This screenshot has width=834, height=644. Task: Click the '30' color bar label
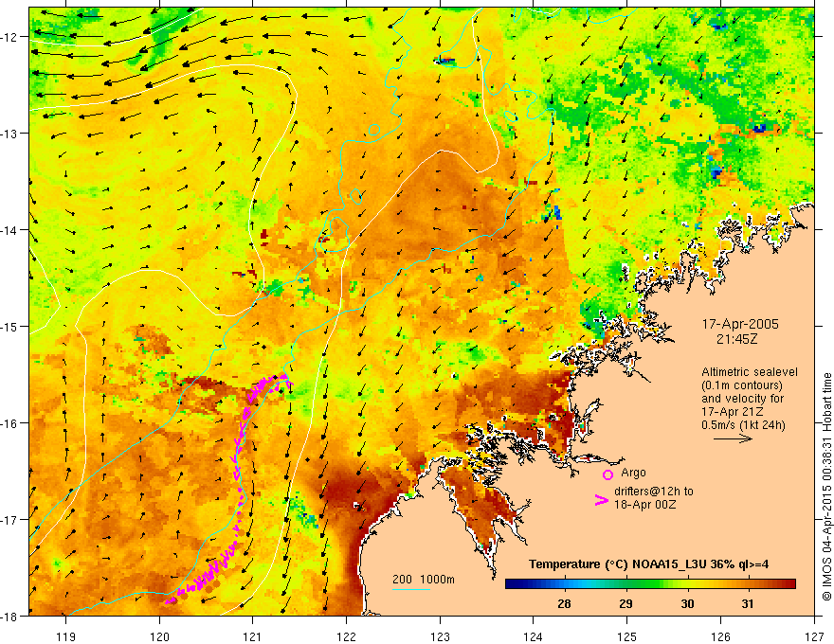coord(687,603)
